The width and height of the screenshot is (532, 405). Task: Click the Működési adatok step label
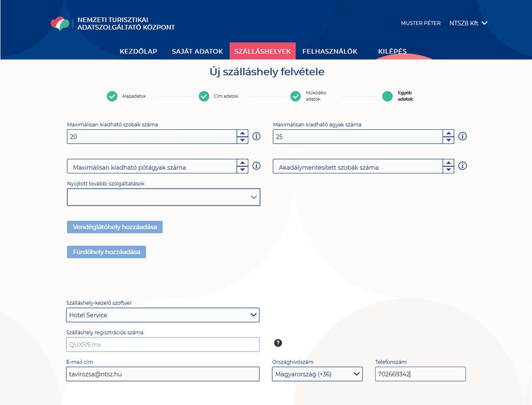click(316, 96)
